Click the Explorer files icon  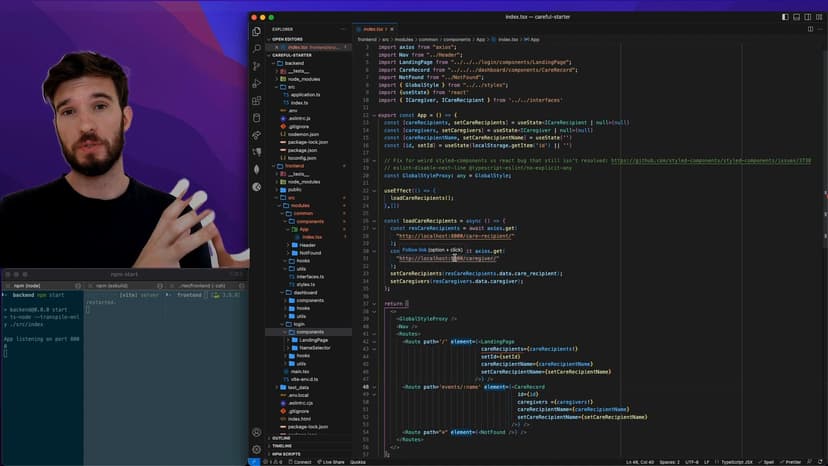point(257,30)
